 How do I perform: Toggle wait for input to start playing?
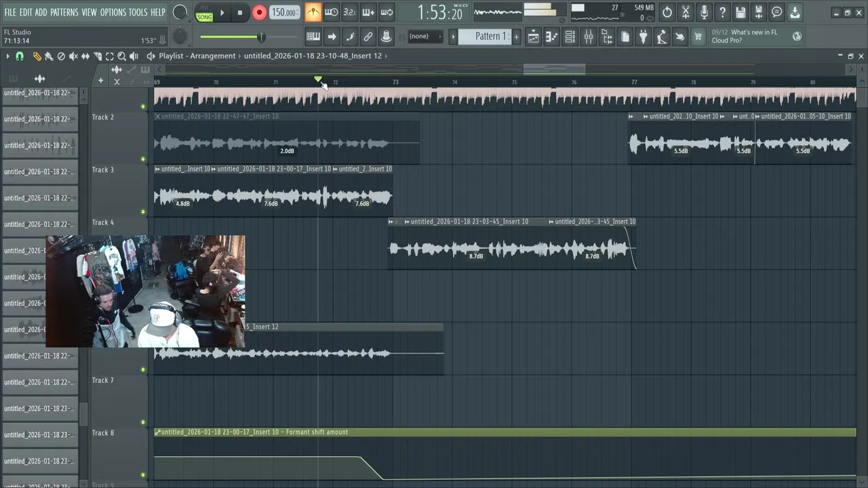(332, 12)
